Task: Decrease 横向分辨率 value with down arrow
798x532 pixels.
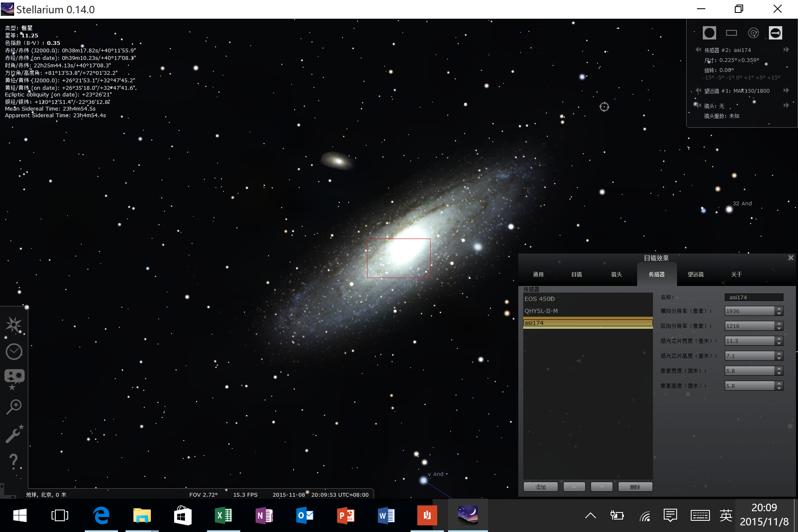Action: click(779, 313)
